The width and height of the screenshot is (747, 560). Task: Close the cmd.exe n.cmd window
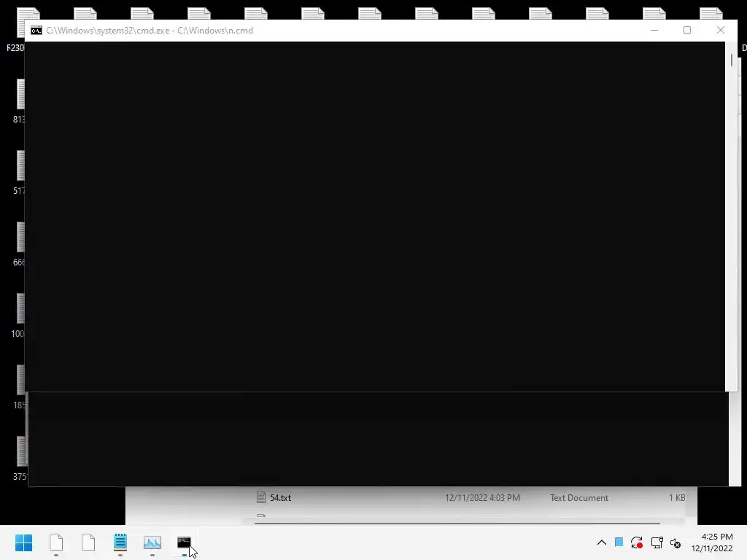click(720, 30)
